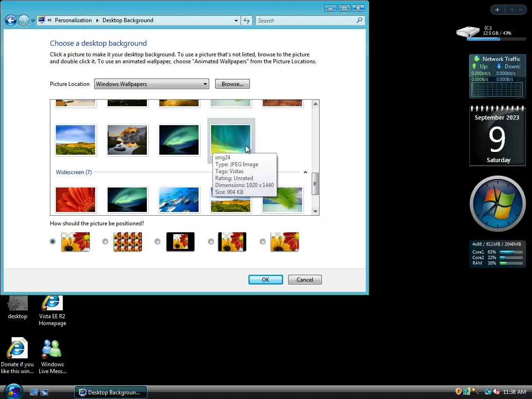Select the last crop-to-fit radio button
The width and height of the screenshot is (532, 399).
click(x=263, y=242)
